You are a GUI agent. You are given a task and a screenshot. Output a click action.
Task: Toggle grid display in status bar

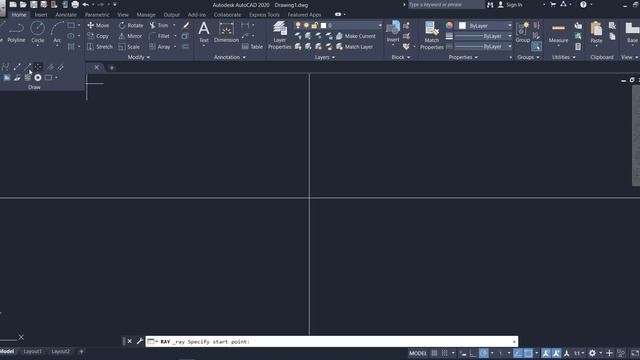click(x=434, y=353)
